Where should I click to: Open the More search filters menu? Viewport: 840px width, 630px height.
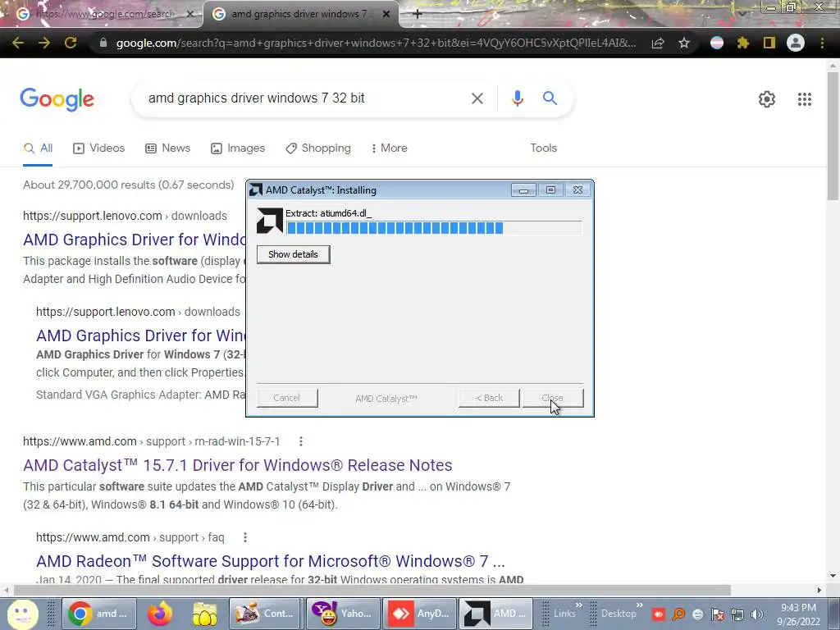(390, 148)
